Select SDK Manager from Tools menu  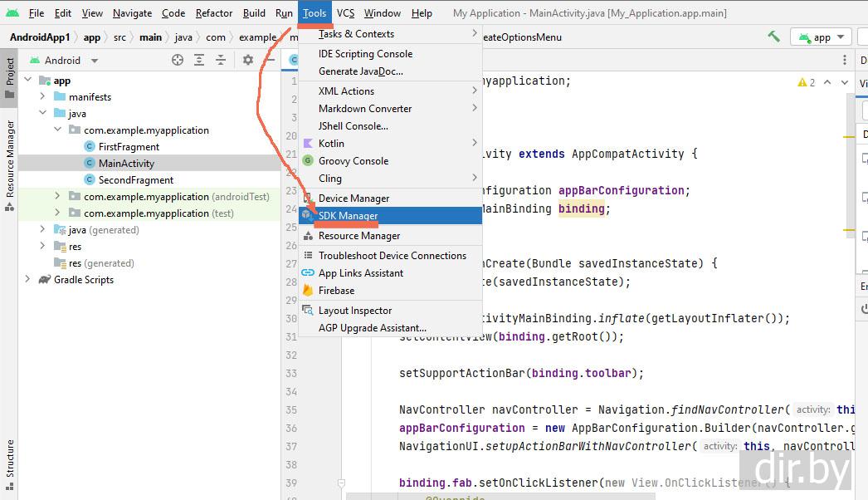(x=349, y=216)
